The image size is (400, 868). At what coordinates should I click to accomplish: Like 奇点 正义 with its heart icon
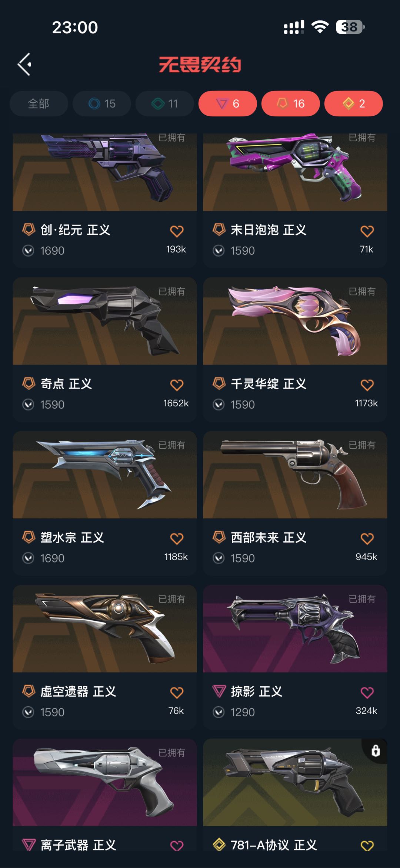click(177, 385)
